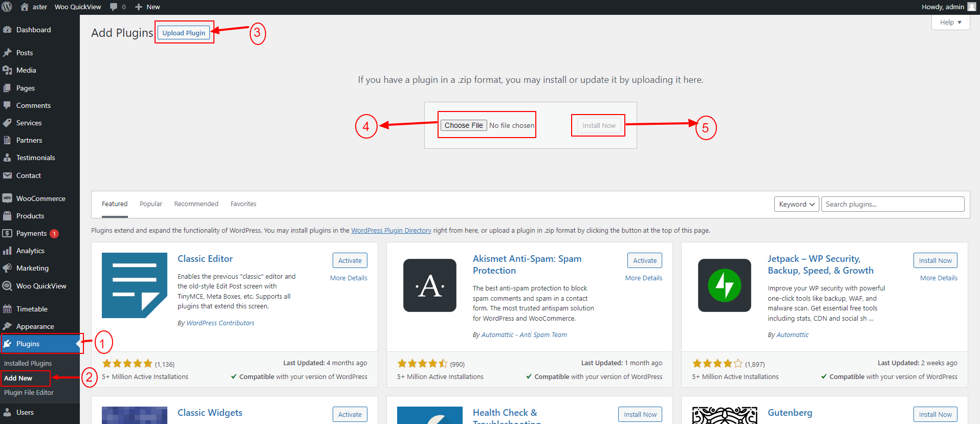Open Classic Widgets title link
Screen dimensions: 980x424
(x=210, y=413)
